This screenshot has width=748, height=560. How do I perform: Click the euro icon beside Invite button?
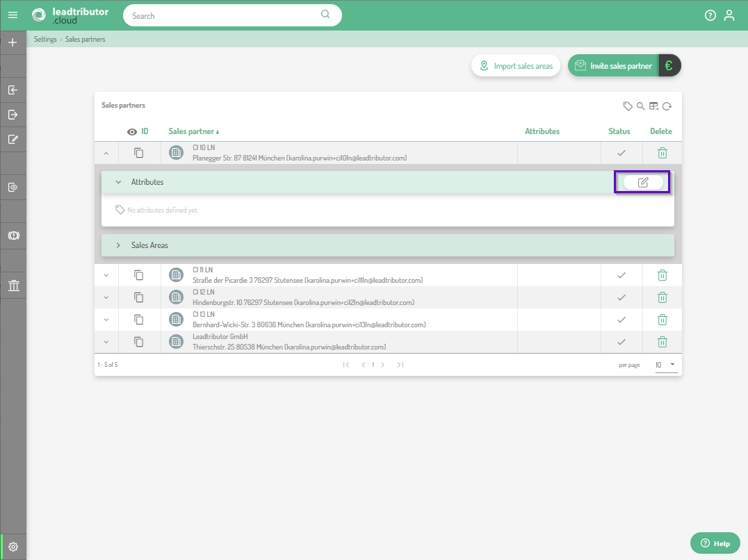(x=669, y=66)
